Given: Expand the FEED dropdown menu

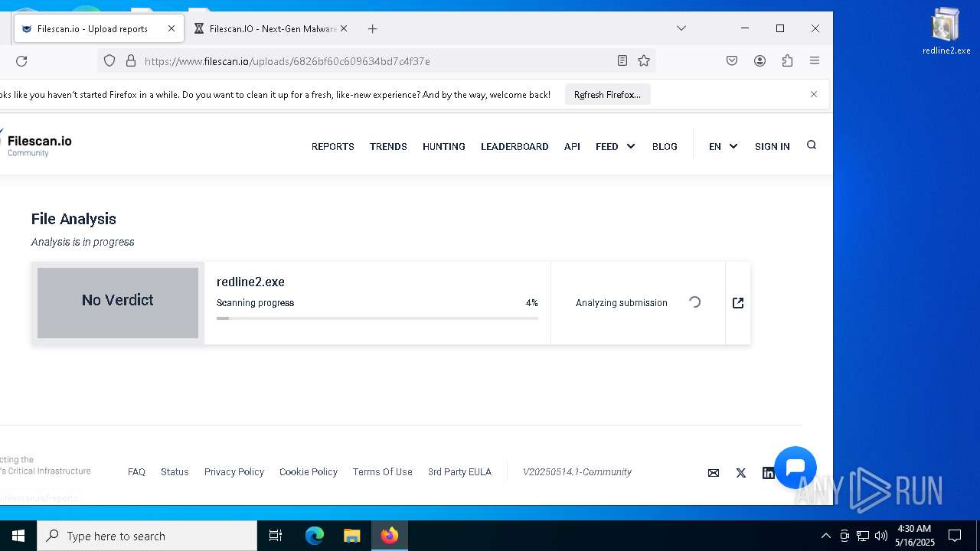Looking at the screenshot, I should [616, 146].
